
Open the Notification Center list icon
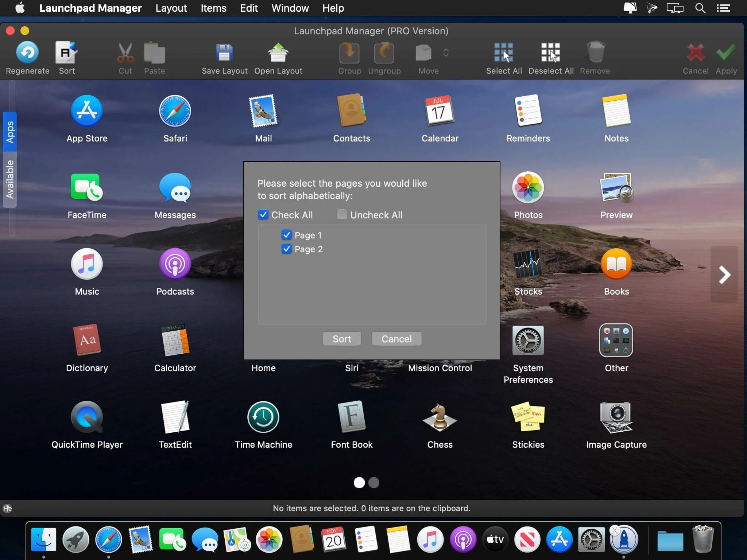click(723, 8)
